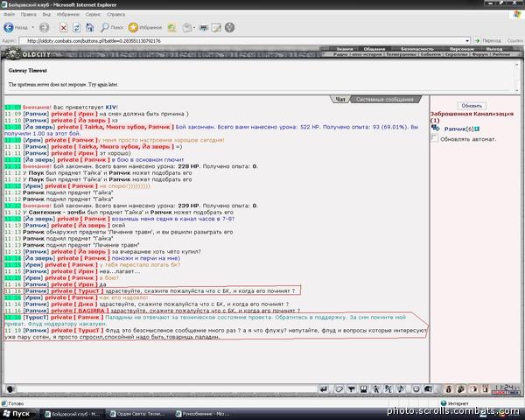The image size is (525, 420).
Task: Open the Справка menu
Action: pyautogui.click(x=115, y=14)
